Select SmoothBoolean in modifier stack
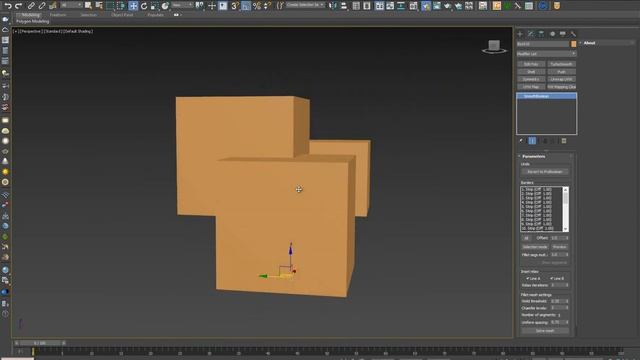This screenshot has height=360, width=640. [x=546, y=96]
